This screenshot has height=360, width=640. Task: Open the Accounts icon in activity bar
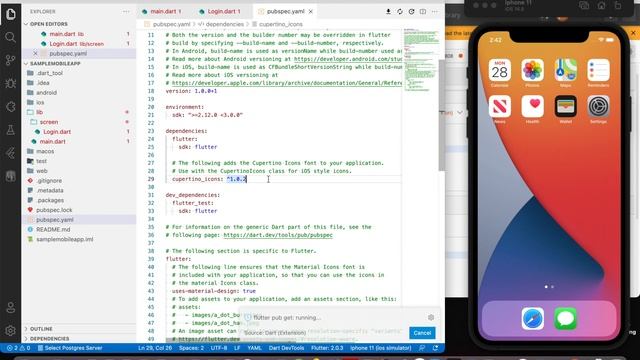(11, 307)
